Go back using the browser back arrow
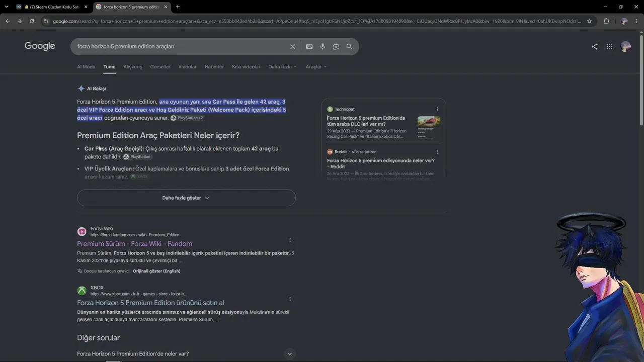Screen dimensions: 644x362 point(8,21)
